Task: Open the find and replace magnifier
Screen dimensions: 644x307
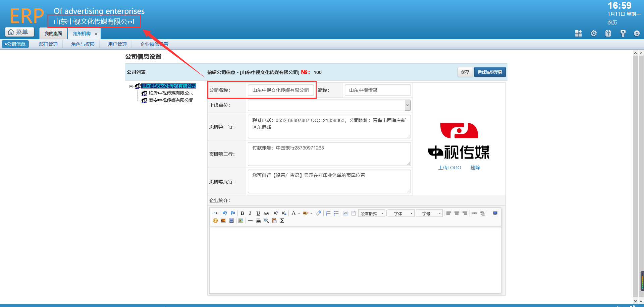Action: point(266,221)
